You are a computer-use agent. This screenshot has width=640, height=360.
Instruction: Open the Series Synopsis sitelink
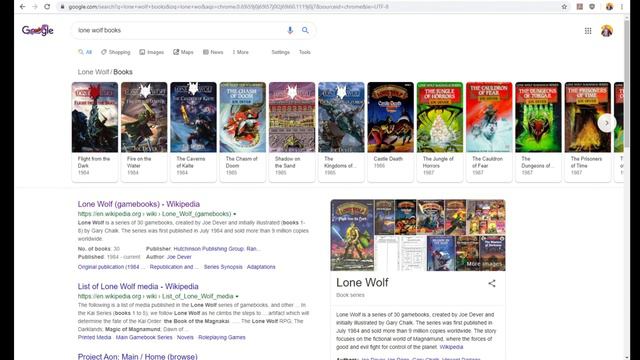coord(223,267)
